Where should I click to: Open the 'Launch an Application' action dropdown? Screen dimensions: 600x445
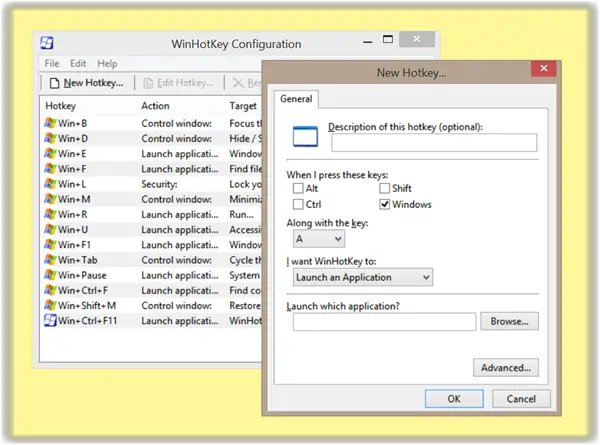tap(363, 277)
